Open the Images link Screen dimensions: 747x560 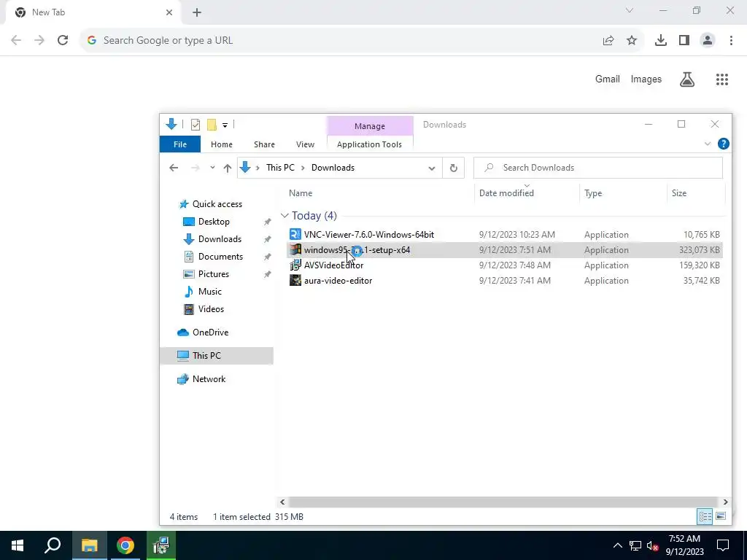646,79
